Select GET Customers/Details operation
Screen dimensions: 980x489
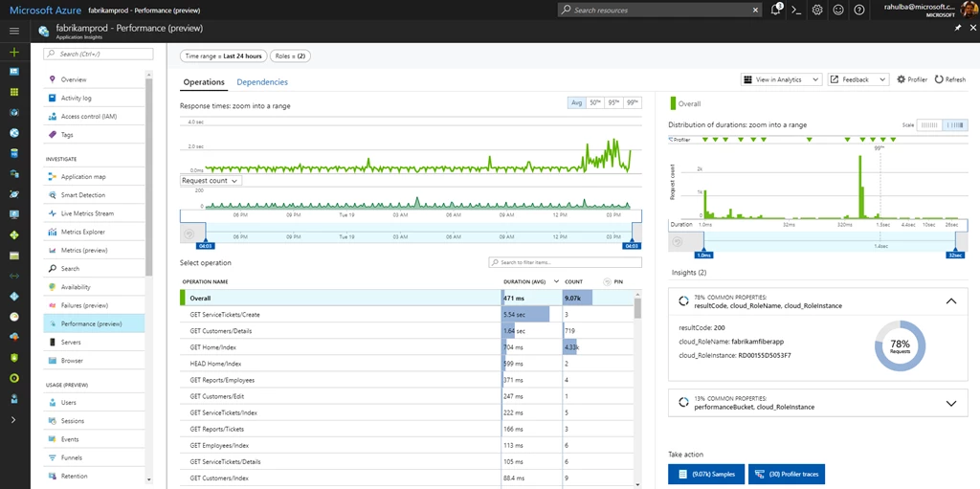click(406, 331)
